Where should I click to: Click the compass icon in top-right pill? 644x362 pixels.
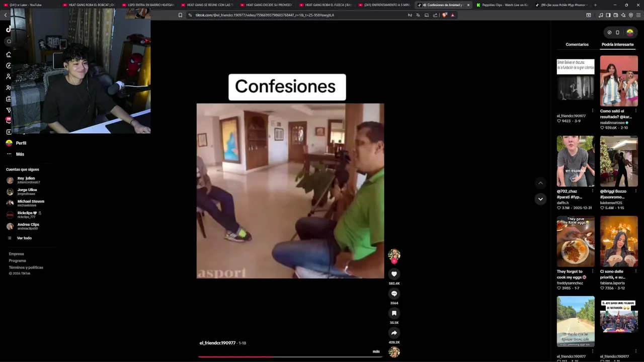[609, 32]
